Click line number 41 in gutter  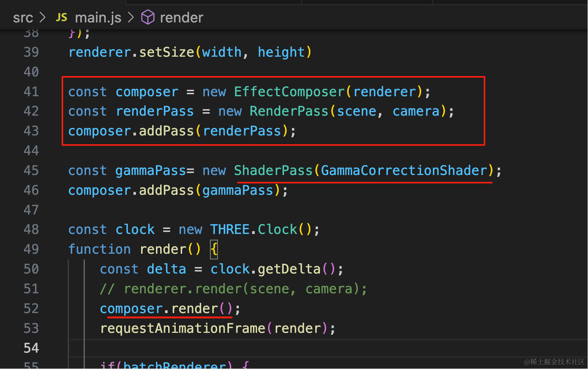click(x=31, y=92)
